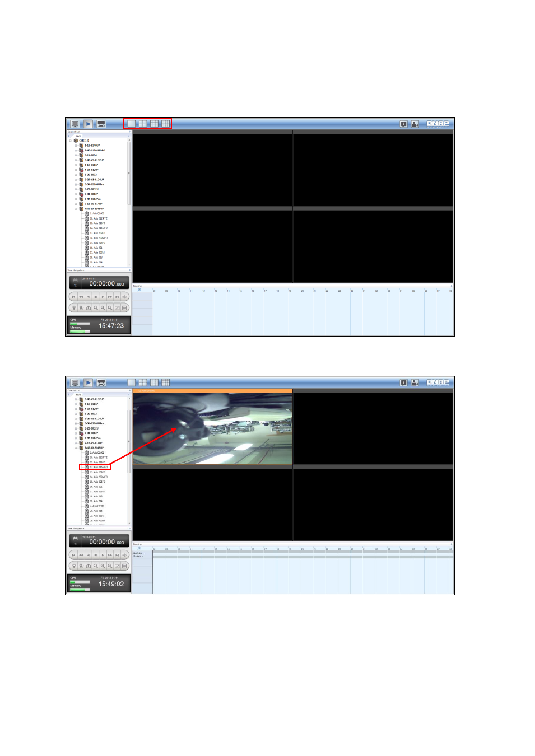Image resolution: width=535 pixels, height=756 pixels.
Task: Jump to recording start in upper window
Action: [74, 297]
